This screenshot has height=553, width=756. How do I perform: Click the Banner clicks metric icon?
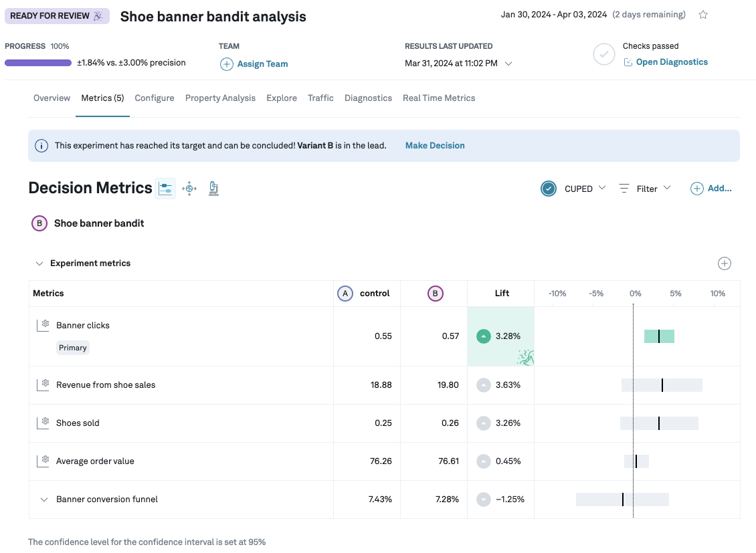point(43,325)
